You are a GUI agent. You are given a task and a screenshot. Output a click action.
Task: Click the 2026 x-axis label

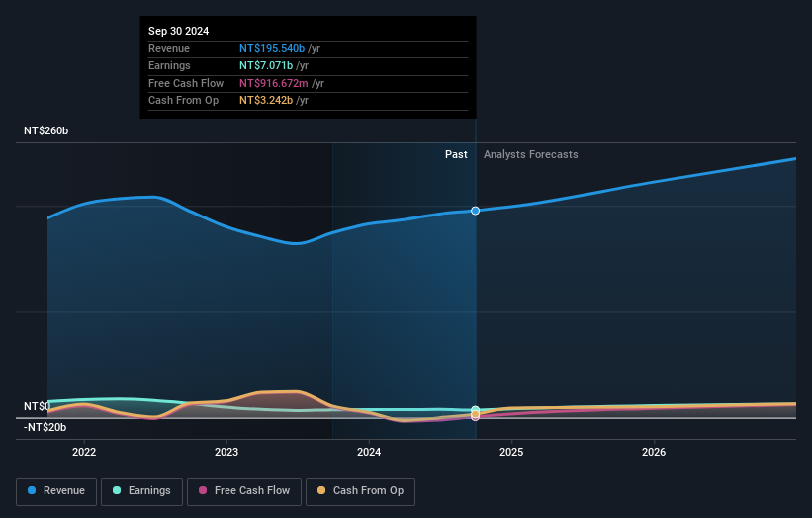coord(654,453)
